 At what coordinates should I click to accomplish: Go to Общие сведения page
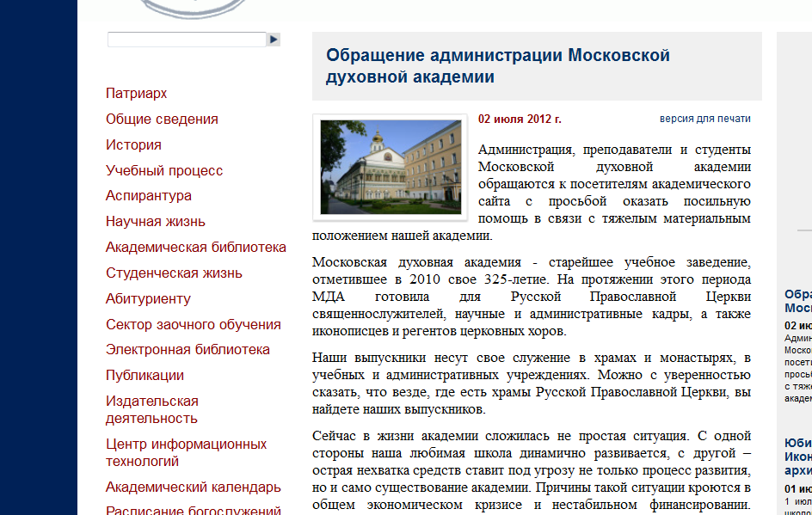(162, 119)
